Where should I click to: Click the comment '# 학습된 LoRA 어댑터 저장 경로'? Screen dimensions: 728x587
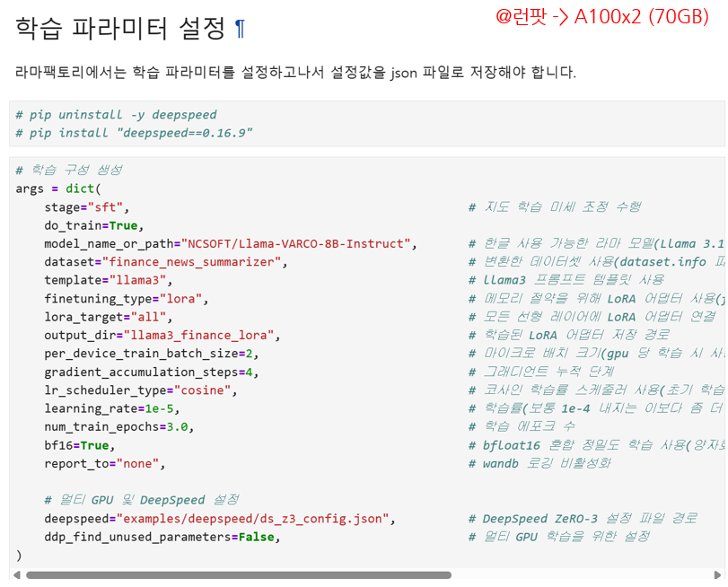[x=569, y=335]
